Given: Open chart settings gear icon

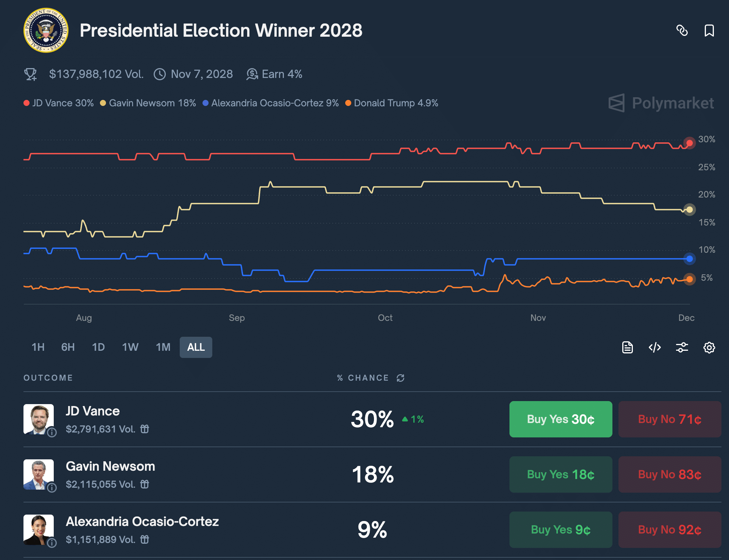Looking at the screenshot, I should click(x=709, y=347).
